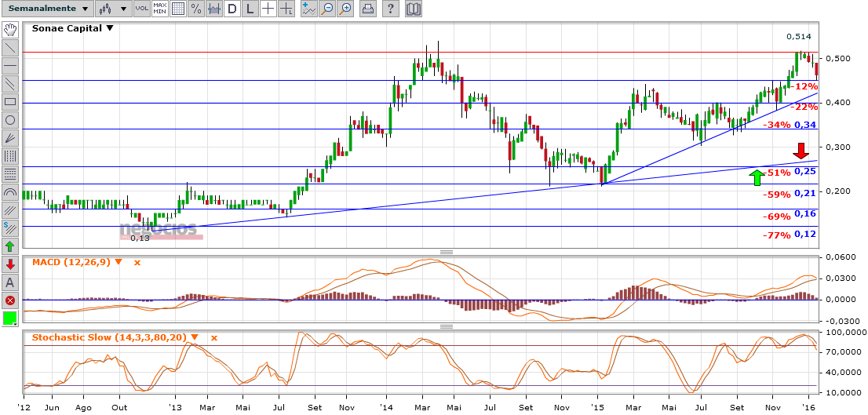Toggle the chart grid display

[x=178, y=9]
